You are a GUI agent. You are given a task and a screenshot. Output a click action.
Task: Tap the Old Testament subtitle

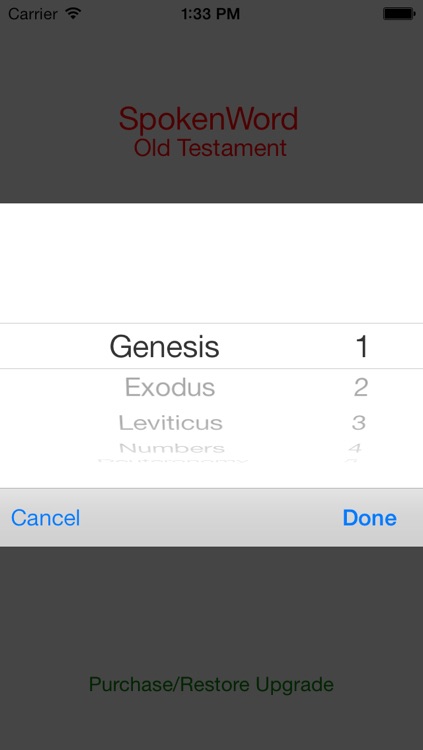(x=210, y=148)
